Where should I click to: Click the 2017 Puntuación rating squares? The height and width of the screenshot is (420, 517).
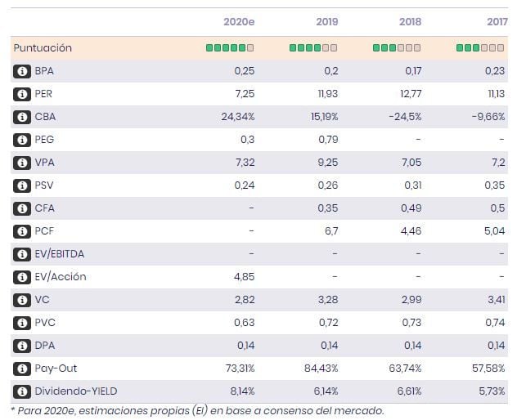tap(481, 48)
